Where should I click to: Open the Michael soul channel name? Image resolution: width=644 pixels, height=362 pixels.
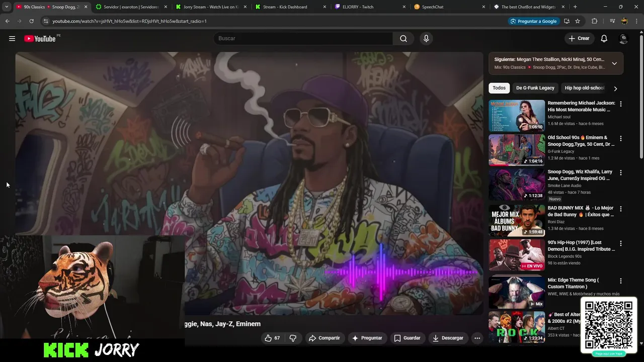click(x=558, y=117)
